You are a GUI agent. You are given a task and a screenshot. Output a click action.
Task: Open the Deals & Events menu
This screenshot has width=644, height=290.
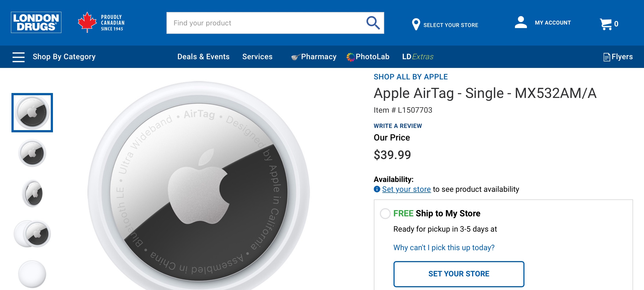[x=203, y=57]
